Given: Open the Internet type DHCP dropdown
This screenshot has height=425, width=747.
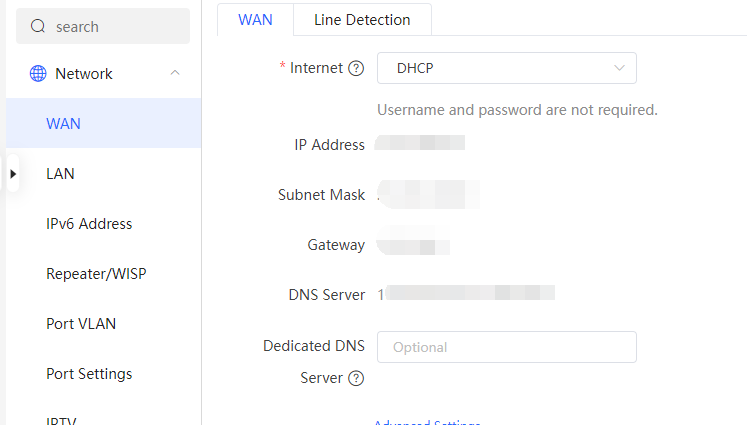Looking at the screenshot, I should tap(506, 68).
